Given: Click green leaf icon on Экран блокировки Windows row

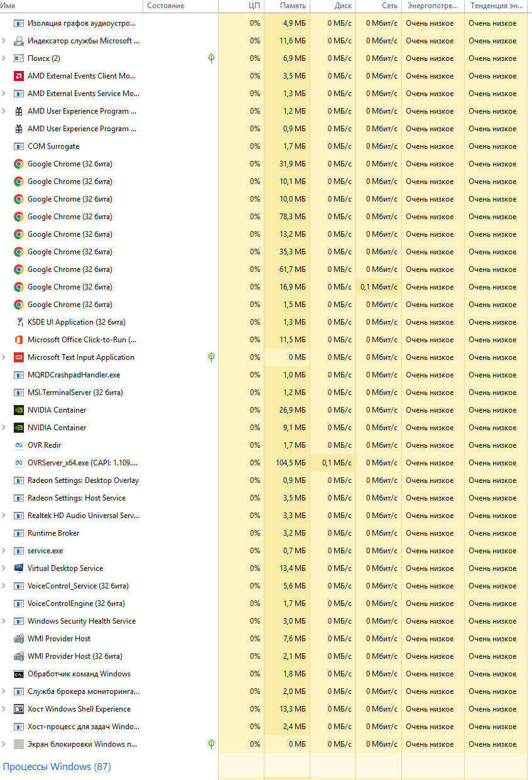Looking at the screenshot, I should 212,744.
